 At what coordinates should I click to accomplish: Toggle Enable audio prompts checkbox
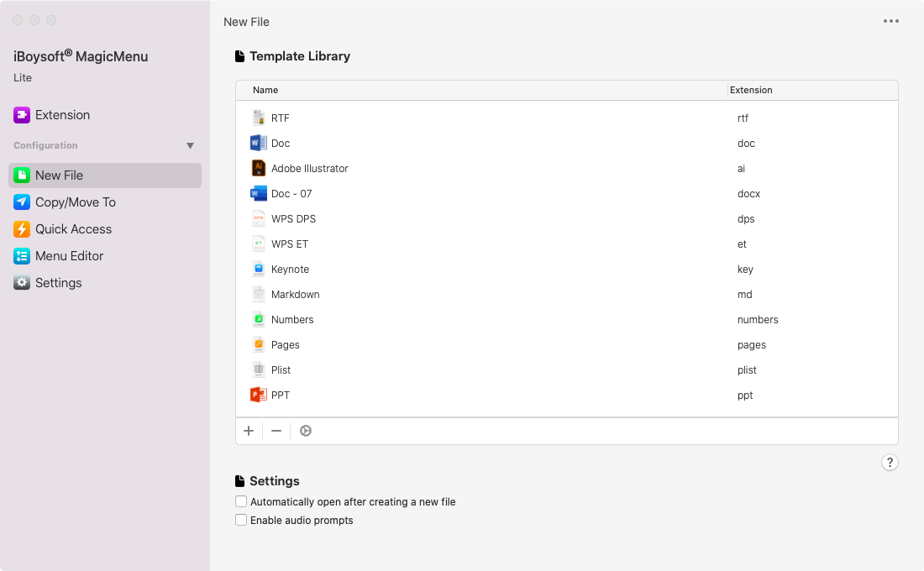click(x=241, y=520)
